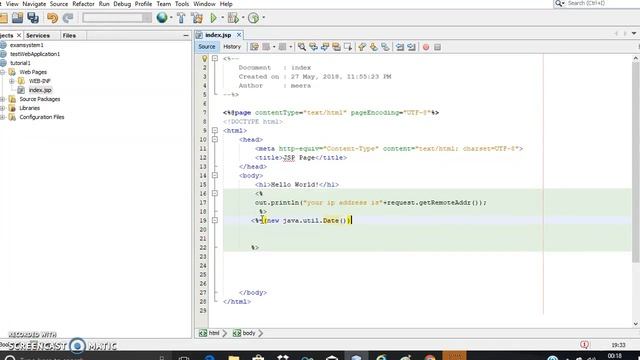Run the project with green play icon

coord(213,18)
